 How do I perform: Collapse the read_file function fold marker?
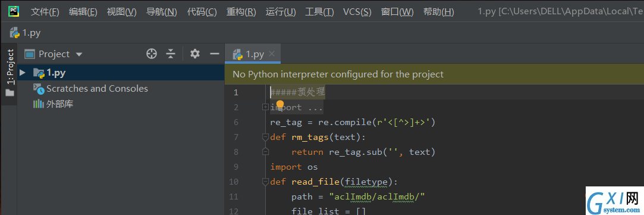(265, 182)
